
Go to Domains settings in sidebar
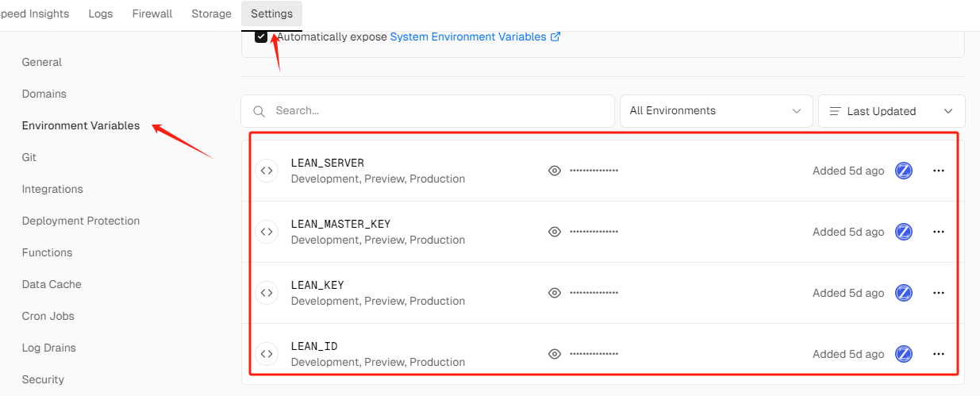[44, 94]
